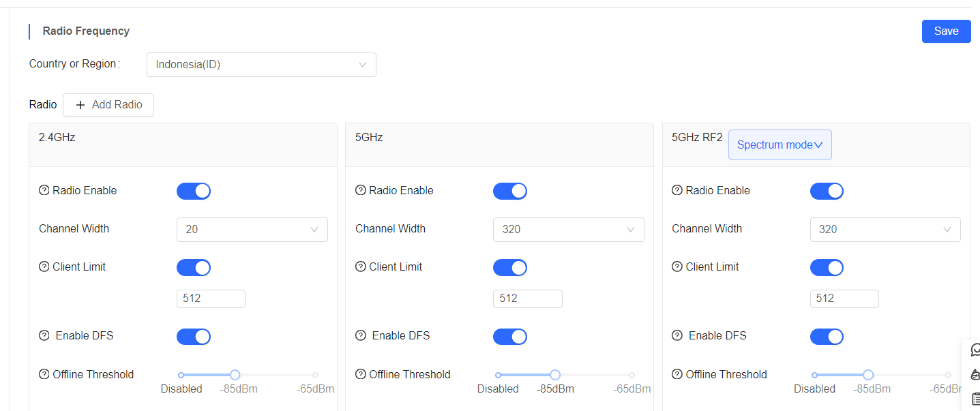Screen dimensions: 980x411
Task: Disable the 5GHz Radio Enable switch
Action: click(510, 191)
